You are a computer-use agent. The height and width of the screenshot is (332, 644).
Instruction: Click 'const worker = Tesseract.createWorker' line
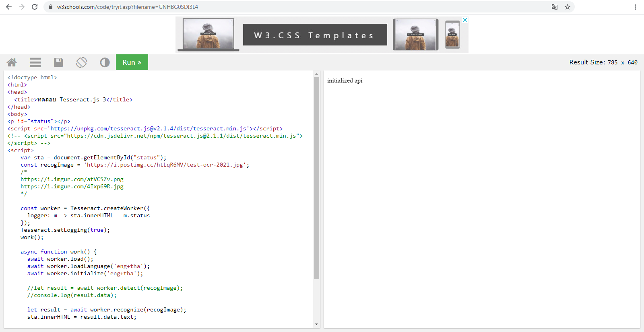click(x=85, y=208)
